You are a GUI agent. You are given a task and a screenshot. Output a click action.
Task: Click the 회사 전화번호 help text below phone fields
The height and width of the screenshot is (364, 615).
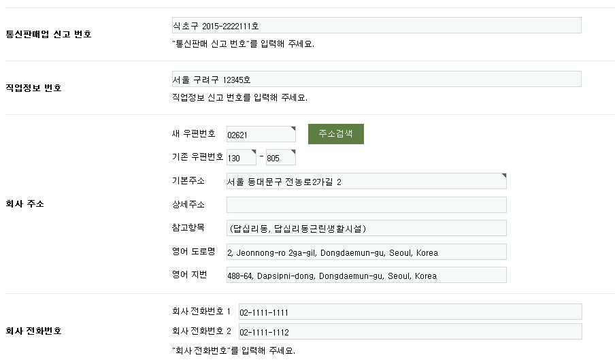pos(233,351)
